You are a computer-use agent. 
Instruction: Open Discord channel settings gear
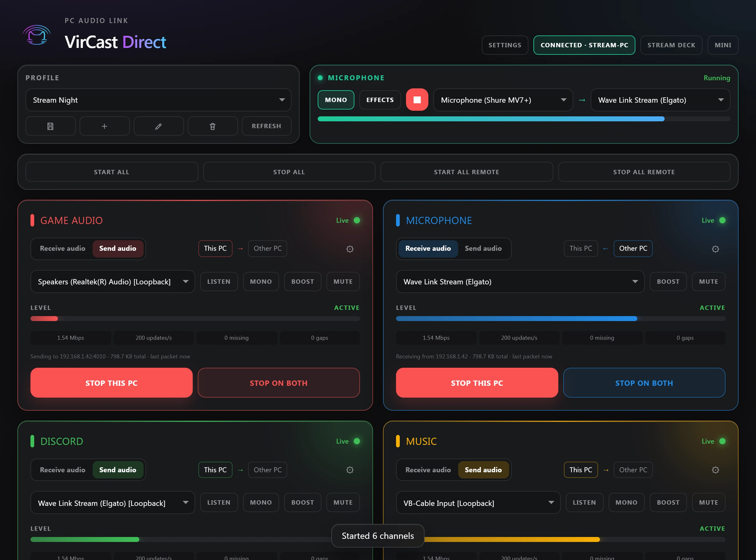tap(350, 470)
